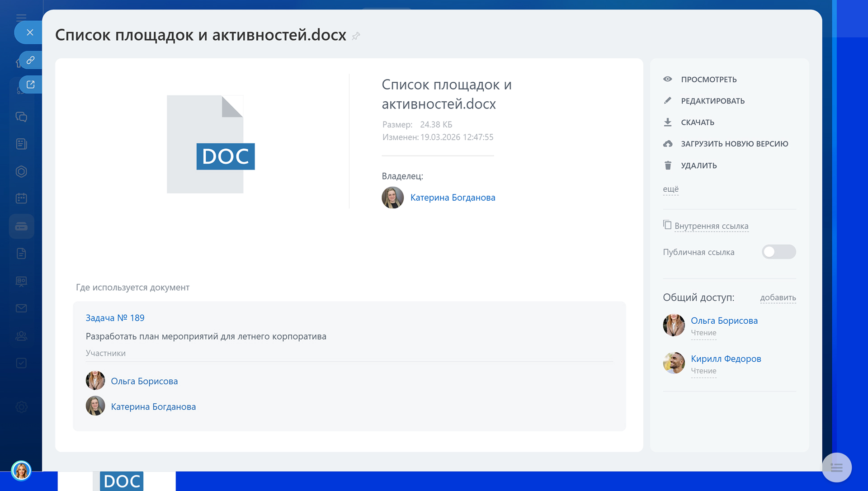
Task: Change Ольга Борисова's 'Чтение' access level
Action: pos(703,333)
